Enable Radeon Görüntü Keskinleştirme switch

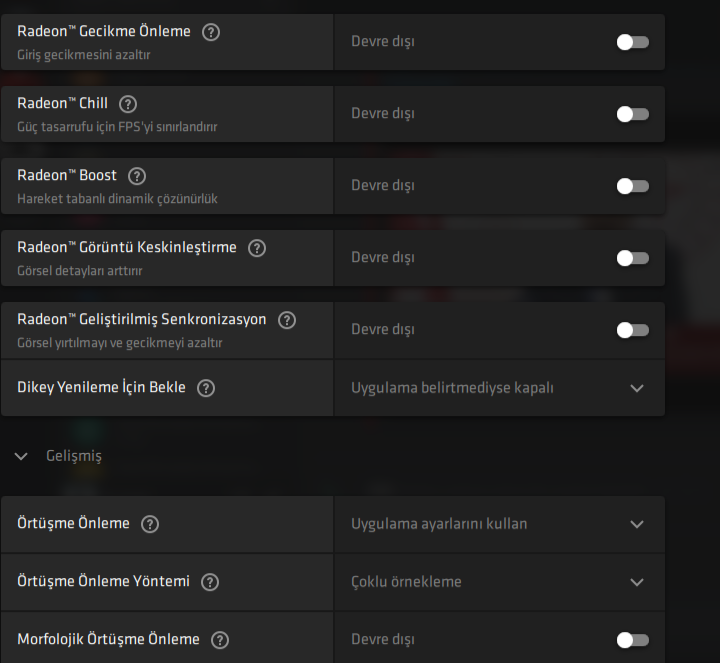(x=632, y=258)
